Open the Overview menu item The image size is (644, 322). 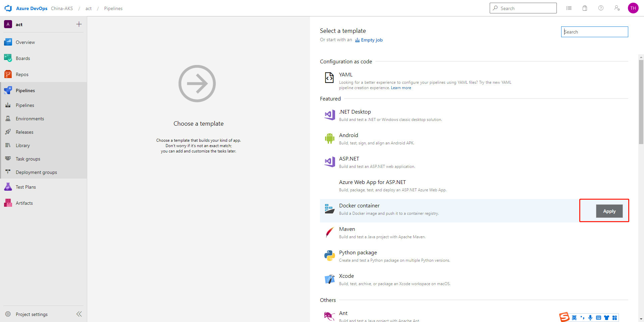coord(44,42)
